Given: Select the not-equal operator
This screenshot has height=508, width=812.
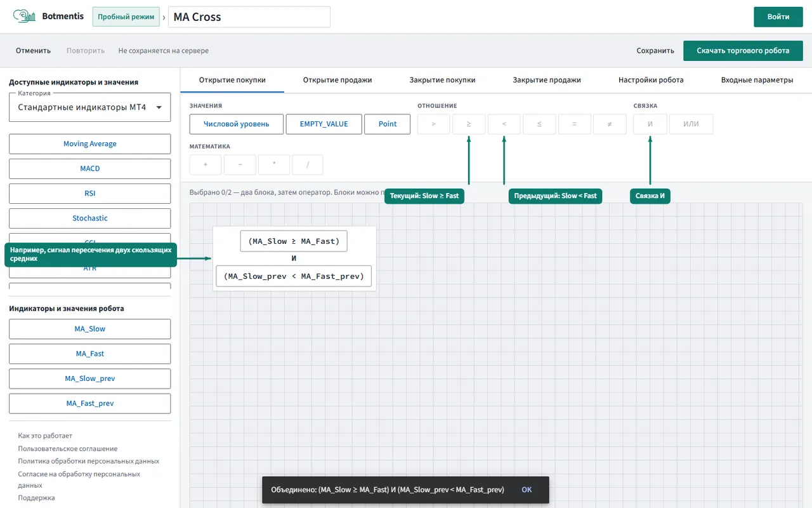Looking at the screenshot, I should point(610,124).
